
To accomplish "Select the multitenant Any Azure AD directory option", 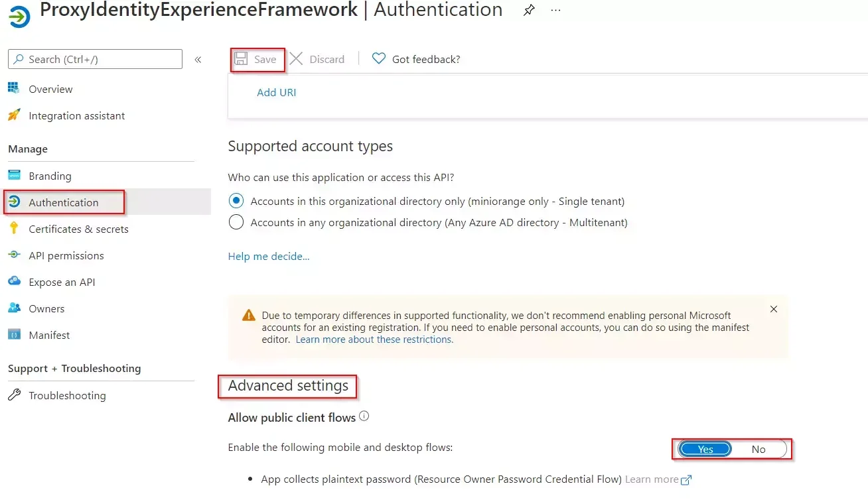I will point(236,222).
